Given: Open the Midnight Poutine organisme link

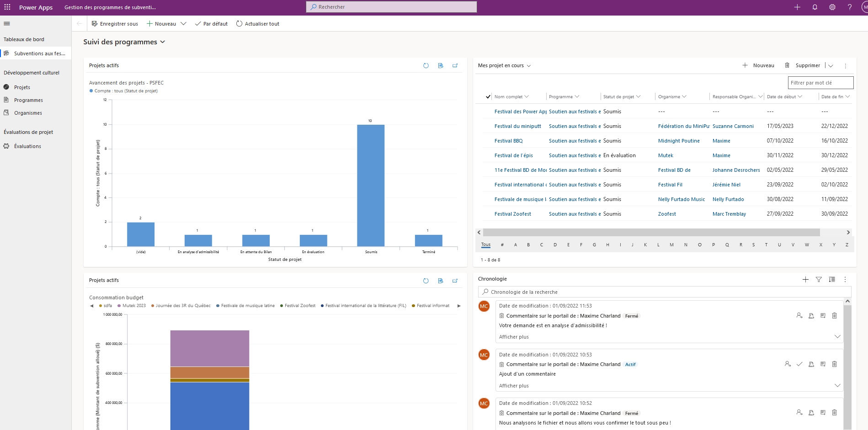Looking at the screenshot, I should tap(679, 141).
